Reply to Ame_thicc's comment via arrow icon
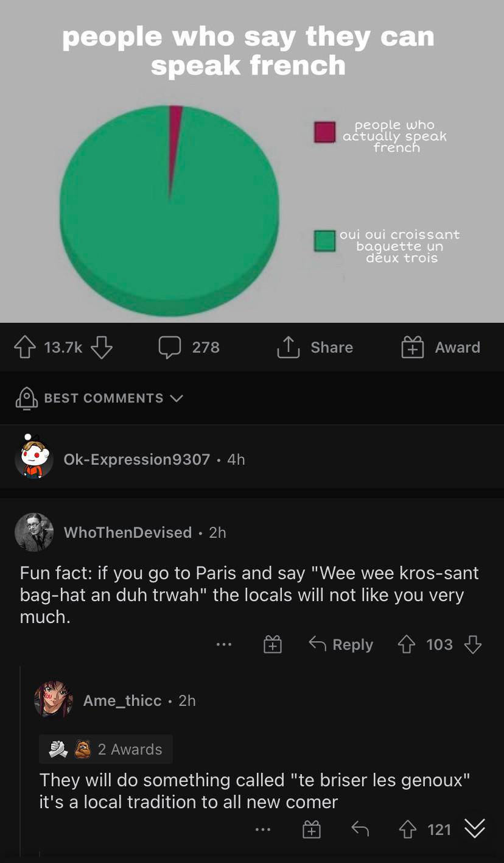Screen dimensions: 504x863 (360, 830)
